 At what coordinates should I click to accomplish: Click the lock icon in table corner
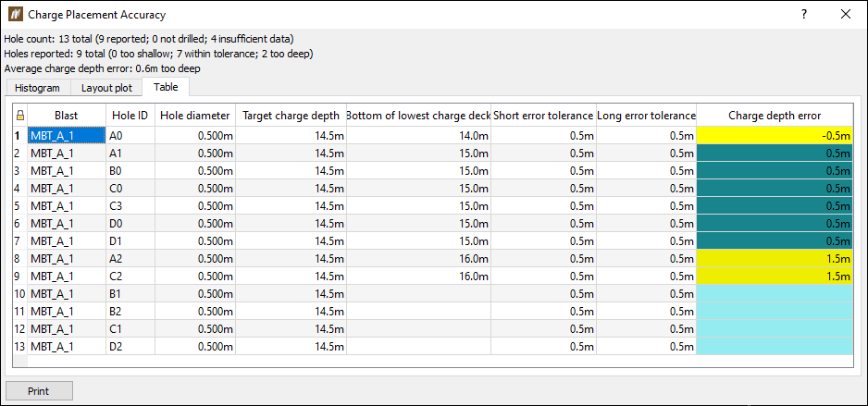(20, 116)
